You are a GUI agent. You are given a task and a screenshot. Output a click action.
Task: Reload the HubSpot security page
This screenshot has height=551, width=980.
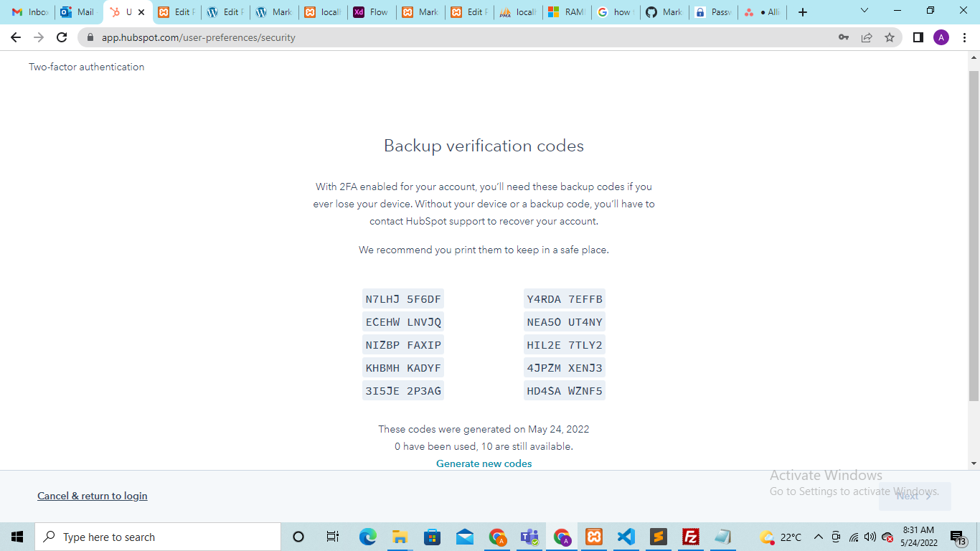coord(62,37)
